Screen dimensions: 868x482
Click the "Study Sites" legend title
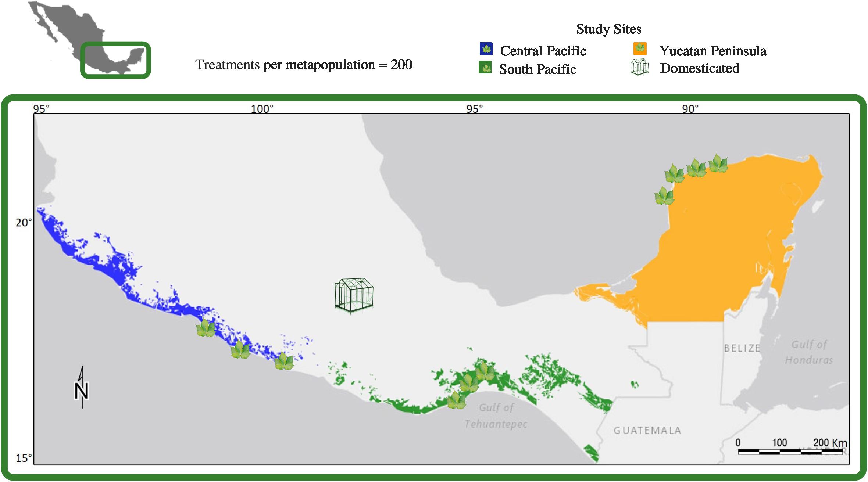pos(609,29)
